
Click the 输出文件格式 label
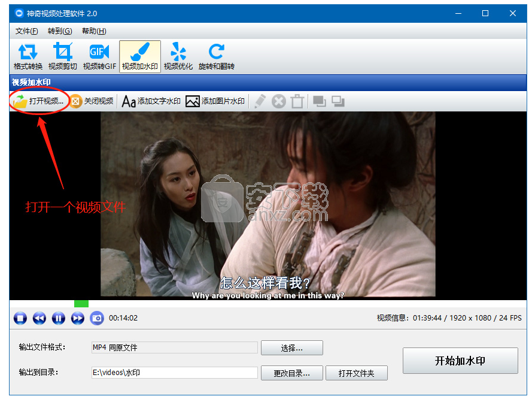pyautogui.click(x=42, y=347)
